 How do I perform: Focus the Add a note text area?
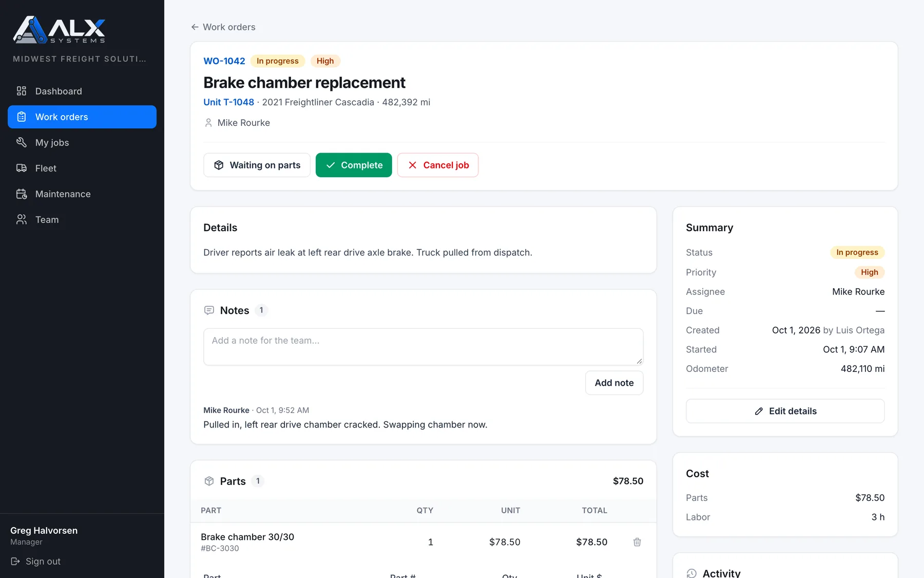tap(423, 347)
